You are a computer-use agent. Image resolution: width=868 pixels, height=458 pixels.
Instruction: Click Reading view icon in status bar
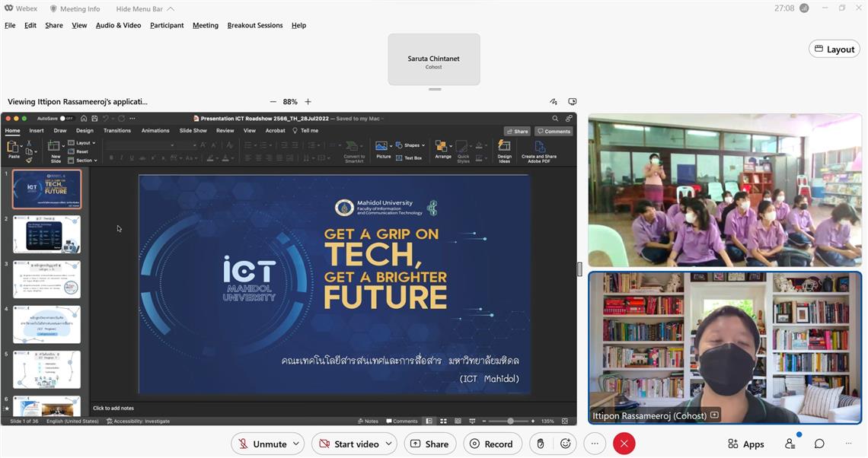click(x=458, y=421)
